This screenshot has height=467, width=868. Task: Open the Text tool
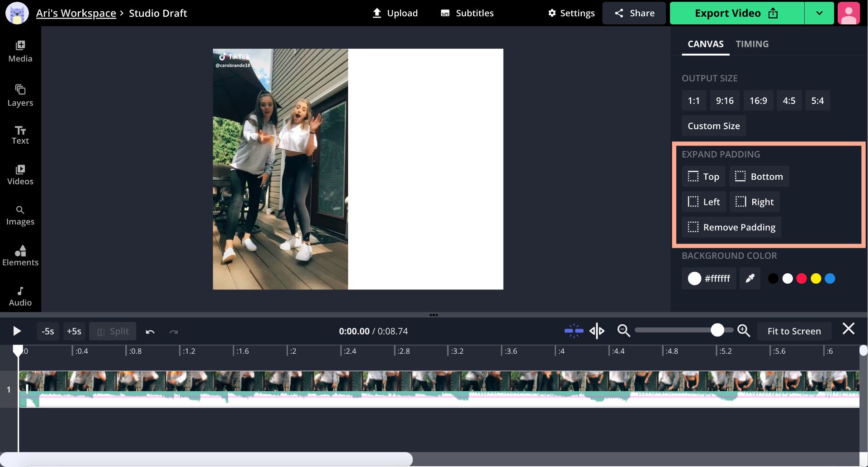[20, 134]
